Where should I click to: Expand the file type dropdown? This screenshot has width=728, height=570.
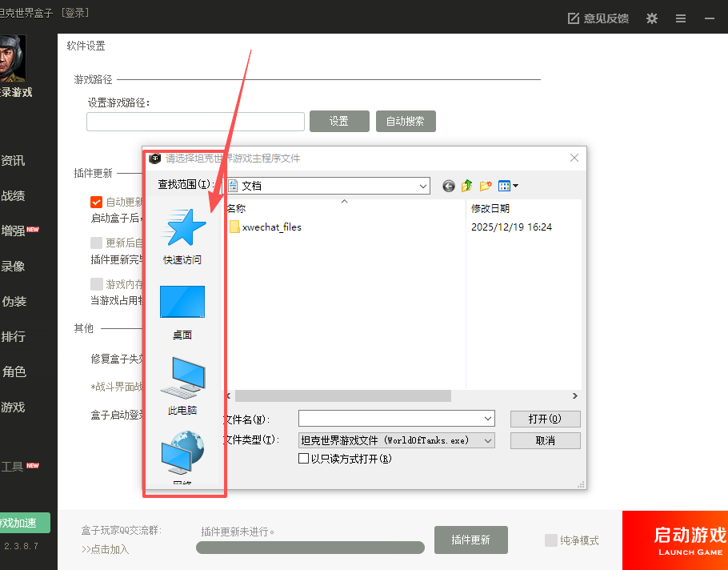click(488, 440)
